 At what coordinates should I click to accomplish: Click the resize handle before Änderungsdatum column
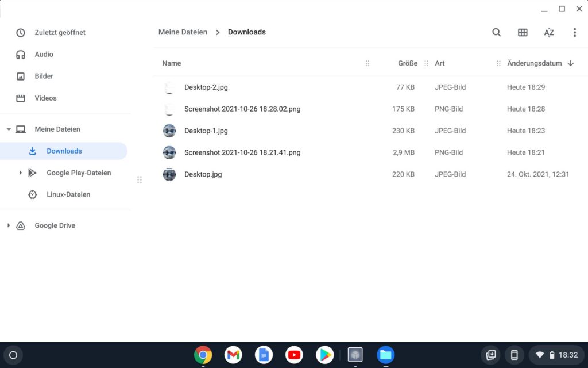click(498, 63)
